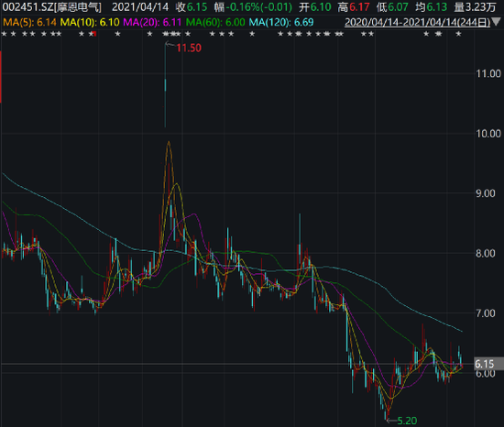
Task: Click the red bar at left edge
Action: [x=1, y=77]
